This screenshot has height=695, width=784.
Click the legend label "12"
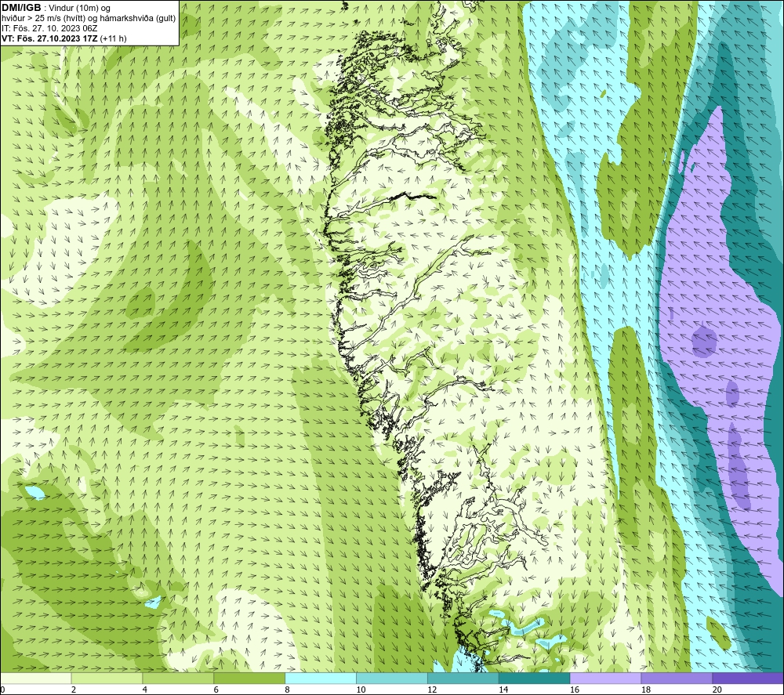pos(432,690)
